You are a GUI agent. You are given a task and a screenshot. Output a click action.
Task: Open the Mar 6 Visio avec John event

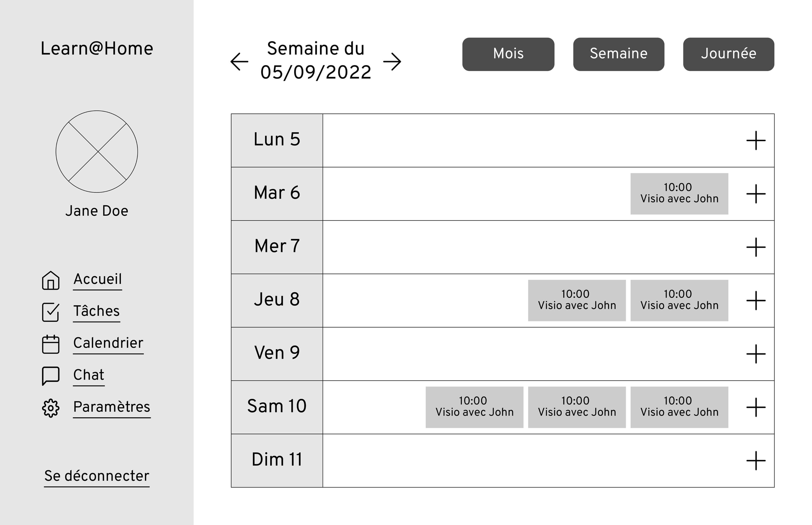point(679,194)
